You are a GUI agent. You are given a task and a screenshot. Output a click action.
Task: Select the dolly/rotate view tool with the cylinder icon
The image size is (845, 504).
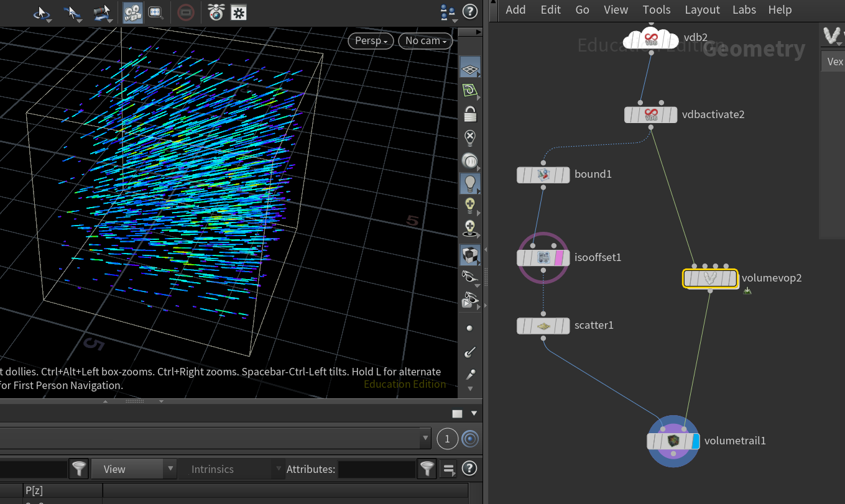101,12
